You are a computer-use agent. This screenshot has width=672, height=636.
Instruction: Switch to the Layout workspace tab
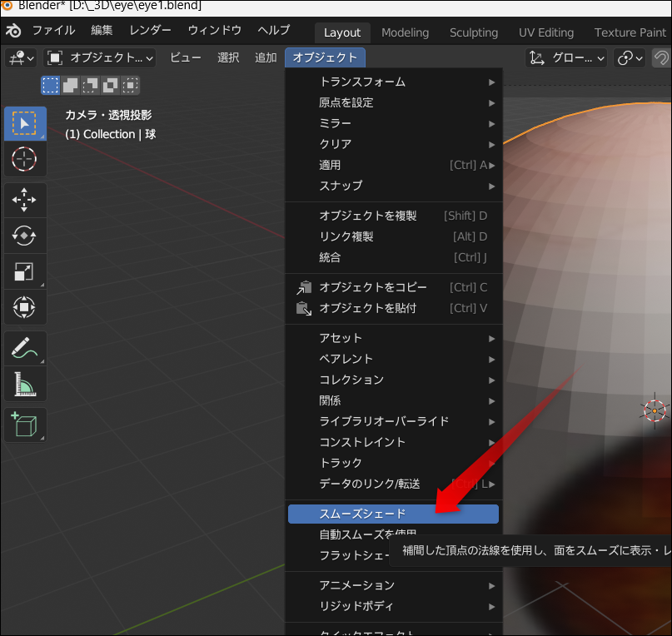pos(342,32)
